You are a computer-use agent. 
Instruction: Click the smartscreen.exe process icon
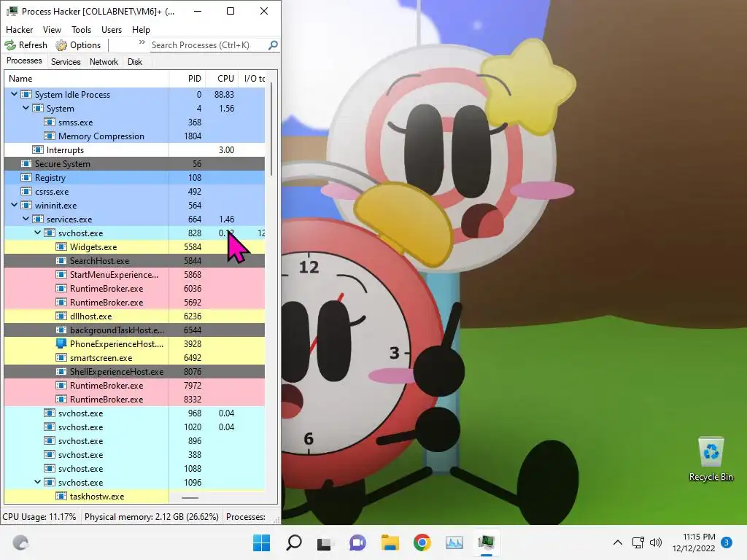pos(61,357)
